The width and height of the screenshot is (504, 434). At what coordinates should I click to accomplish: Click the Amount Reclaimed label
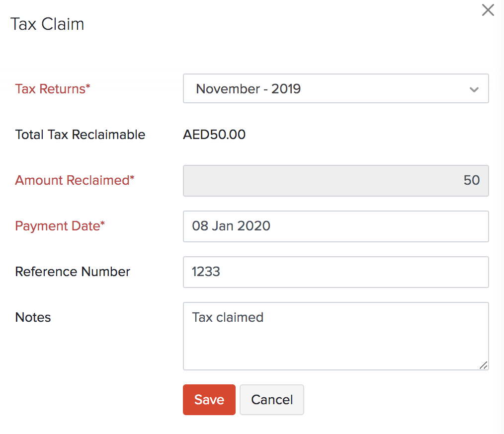[74, 180]
